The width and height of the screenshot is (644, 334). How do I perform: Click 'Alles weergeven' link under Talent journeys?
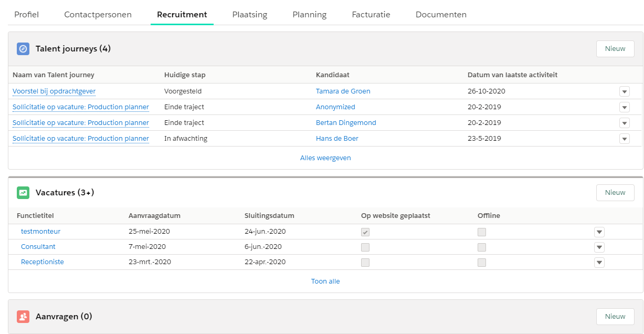click(325, 158)
